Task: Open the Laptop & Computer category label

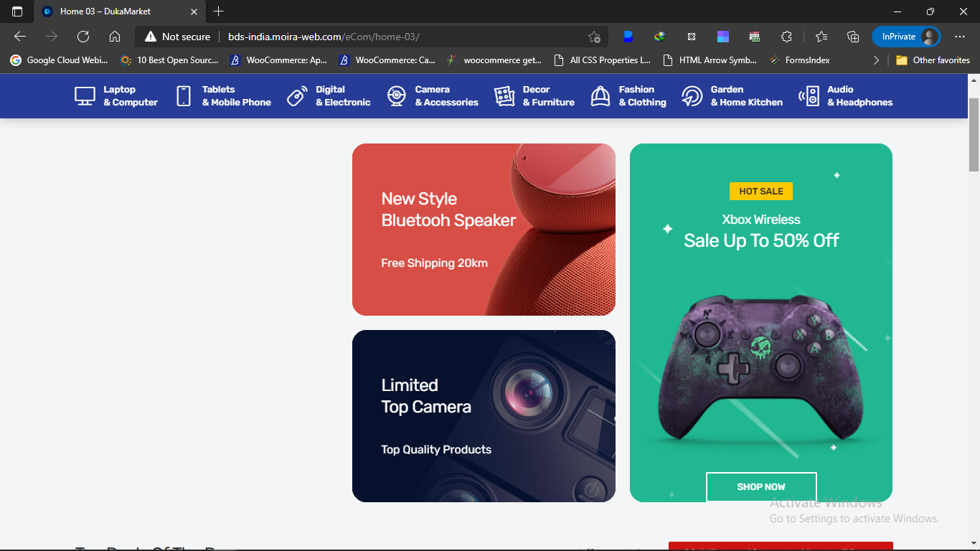Action: point(131,96)
